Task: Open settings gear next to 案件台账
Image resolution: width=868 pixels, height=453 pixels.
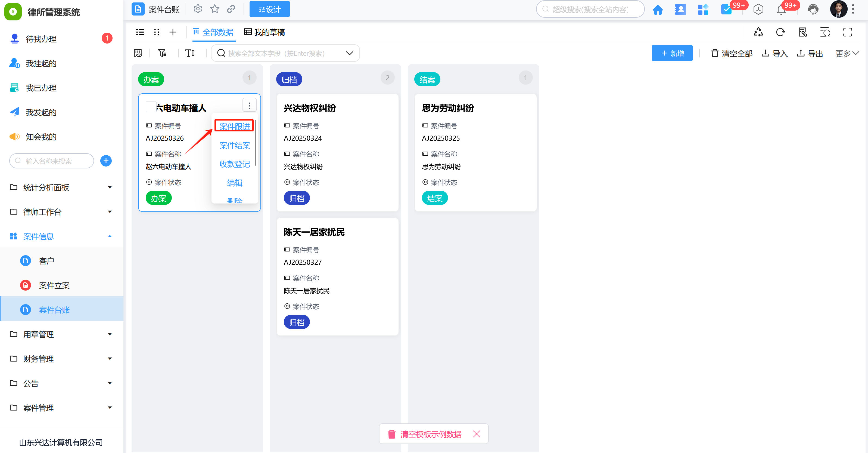Action: click(198, 9)
